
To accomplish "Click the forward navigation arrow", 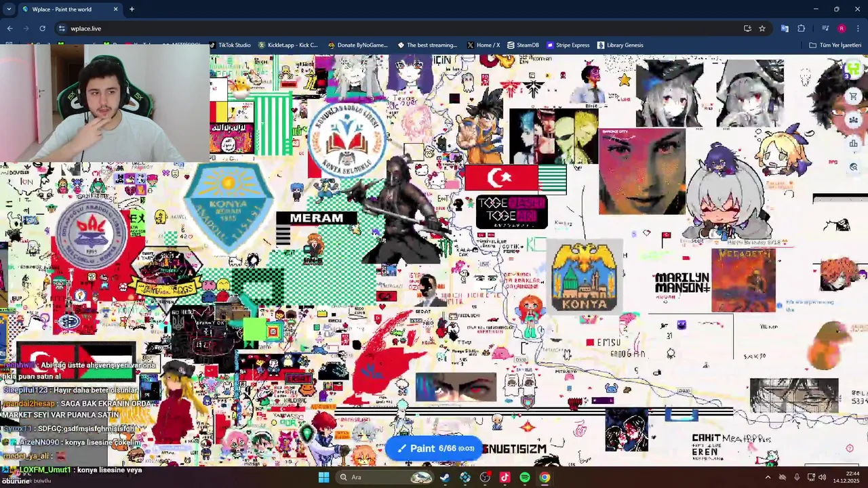I will (26, 28).
